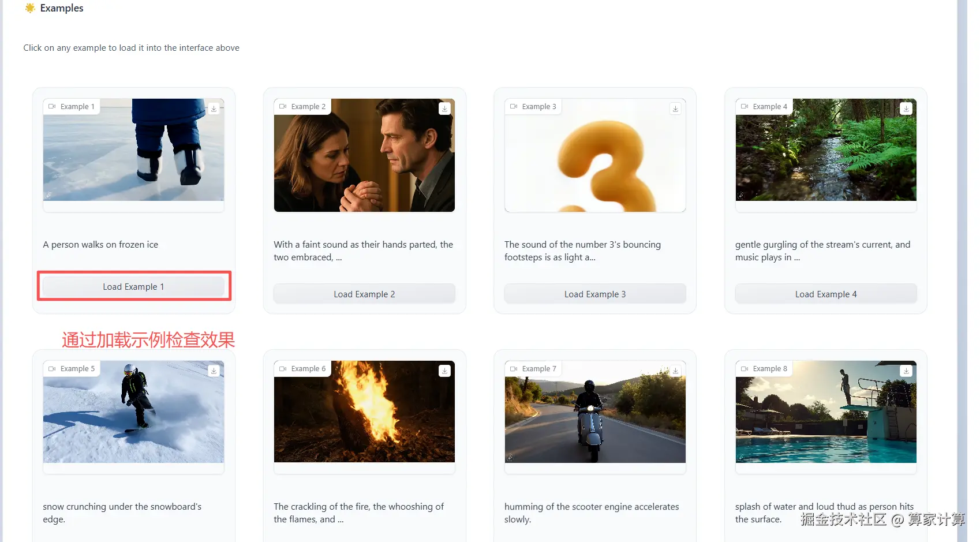Select caption 'humming of the scooter engine accelerates slowly'
Image resolution: width=980 pixels, height=542 pixels.
(592, 513)
